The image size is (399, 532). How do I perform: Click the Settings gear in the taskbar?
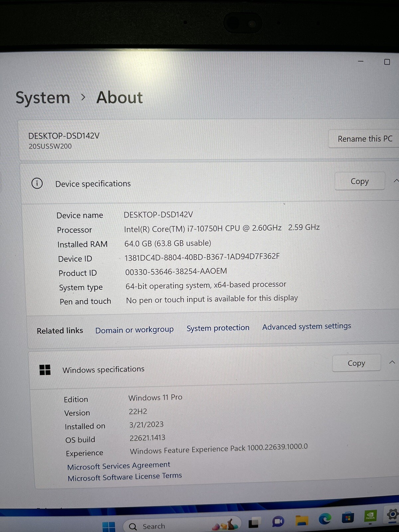[393, 514]
